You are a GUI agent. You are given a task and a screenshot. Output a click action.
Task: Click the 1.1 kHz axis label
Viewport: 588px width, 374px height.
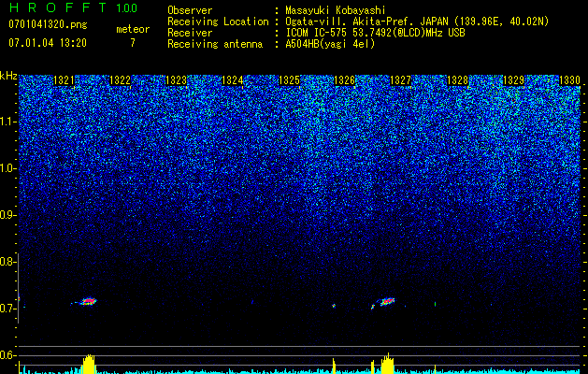point(7,122)
